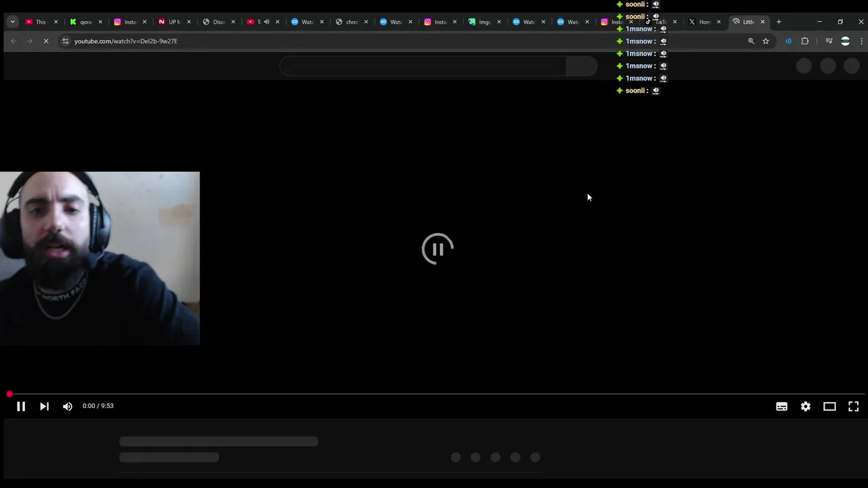Image resolution: width=868 pixels, height=488 pixels.
Task: Open the Chrome three-dot menu
Action: [861, 41]
